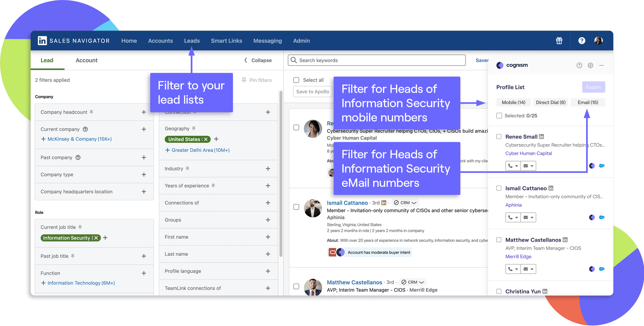Open the user profile avatar menu

coord(598,41)
